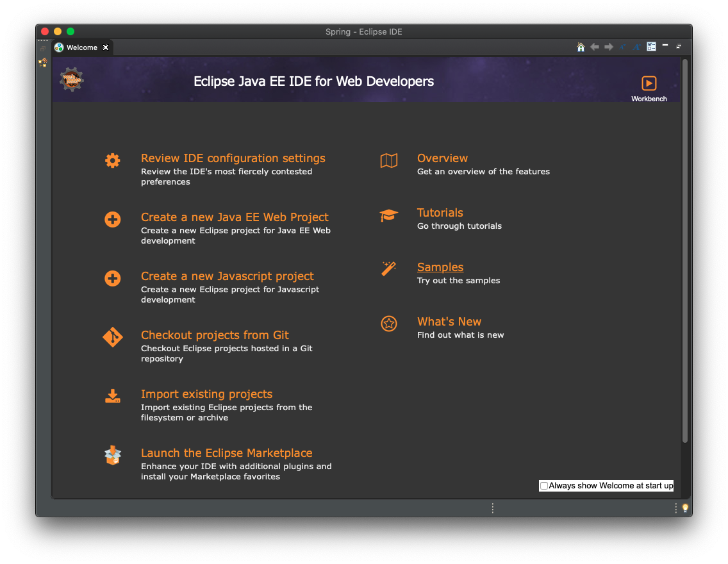Click the Marketplace box icon
Screen dimensions: 728x564
tap(113, 455)
